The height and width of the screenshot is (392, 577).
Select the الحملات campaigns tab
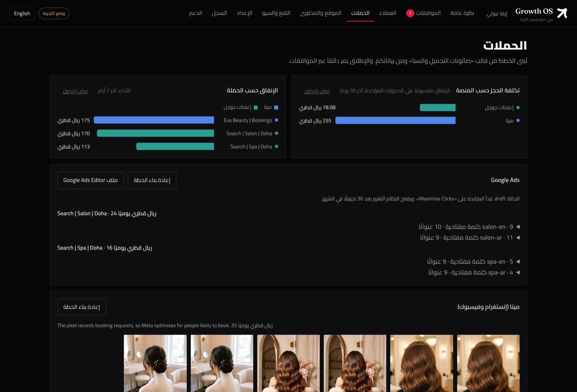point(360,13)
